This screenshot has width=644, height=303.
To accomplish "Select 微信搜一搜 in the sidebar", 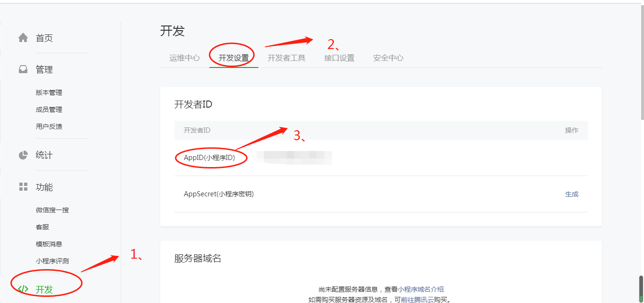I will tap(52, 210).
